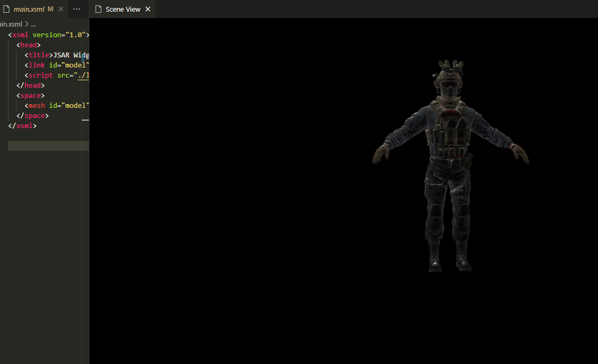This screenshot has width=598, height=364.
Task: Click the script src code line
Action: click(57, 75)
